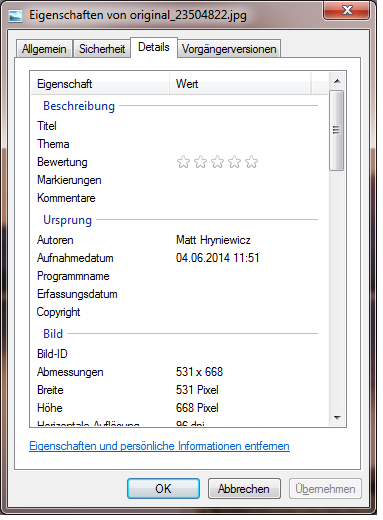The height and width of the screenshot is (520, 383).
Task: Click the Abbrechen button
Action: (x=244, y=489)
